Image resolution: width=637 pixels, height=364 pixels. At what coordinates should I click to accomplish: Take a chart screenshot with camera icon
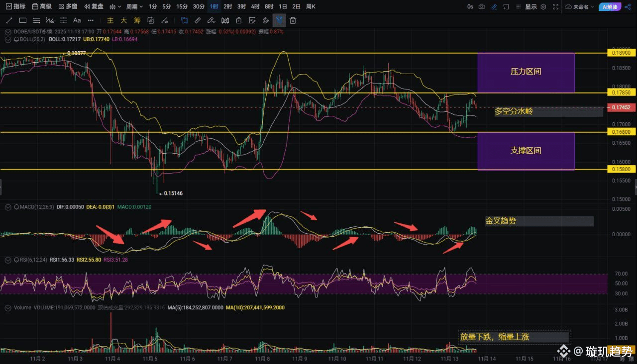[482, 6]
